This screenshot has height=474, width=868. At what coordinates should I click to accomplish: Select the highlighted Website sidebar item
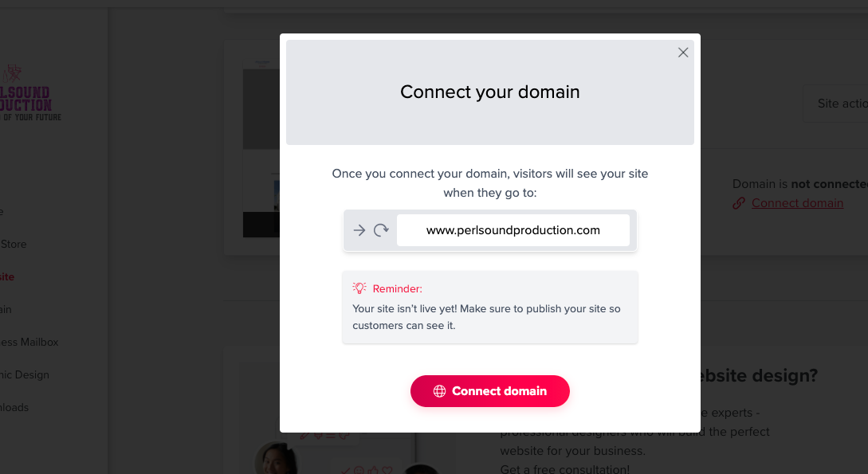(x=7, y=276)
